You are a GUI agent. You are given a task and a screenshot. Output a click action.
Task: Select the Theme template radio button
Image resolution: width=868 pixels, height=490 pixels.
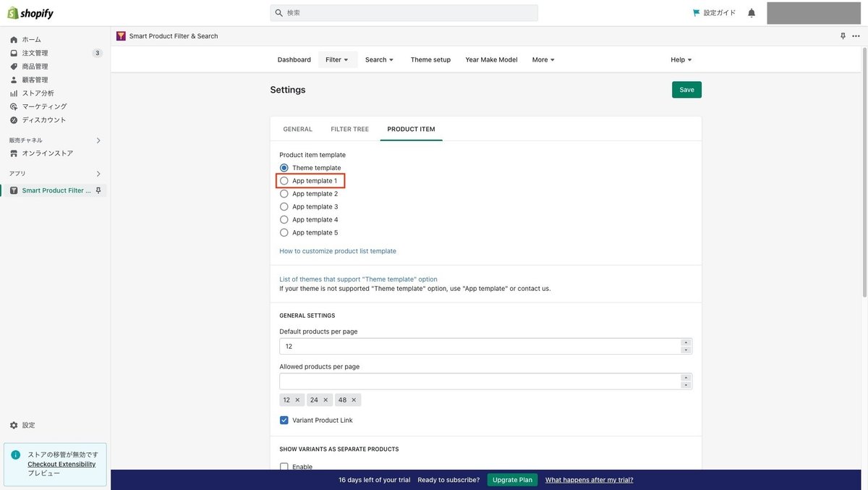click(x=284, y=168)
